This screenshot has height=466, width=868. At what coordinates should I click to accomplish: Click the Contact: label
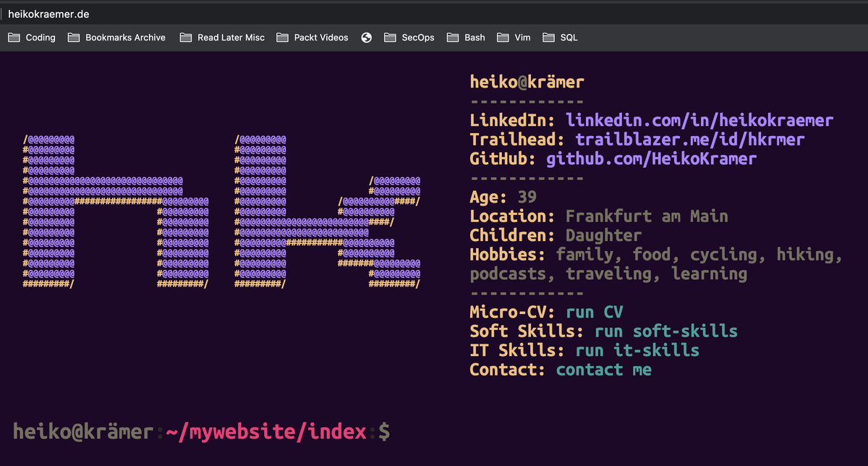(x=508, y=370)
